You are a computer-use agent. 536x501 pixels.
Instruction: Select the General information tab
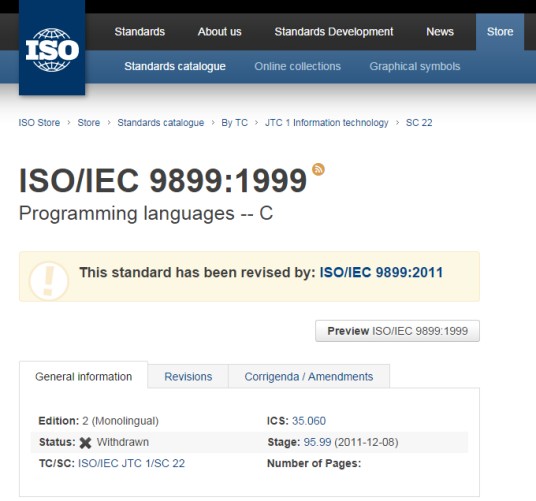[x=83, y=377]
